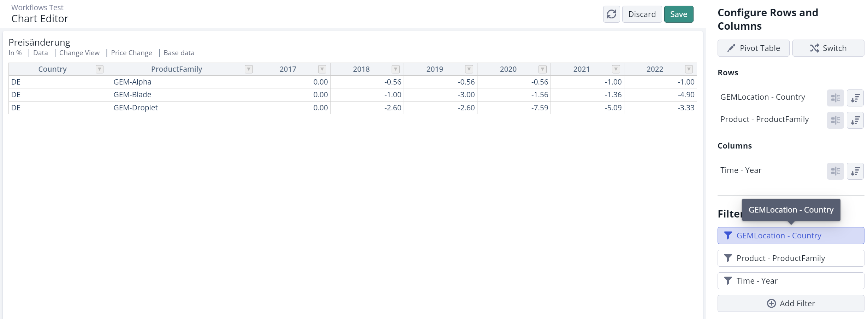Click the refresh icon button

tap(611, 14)
